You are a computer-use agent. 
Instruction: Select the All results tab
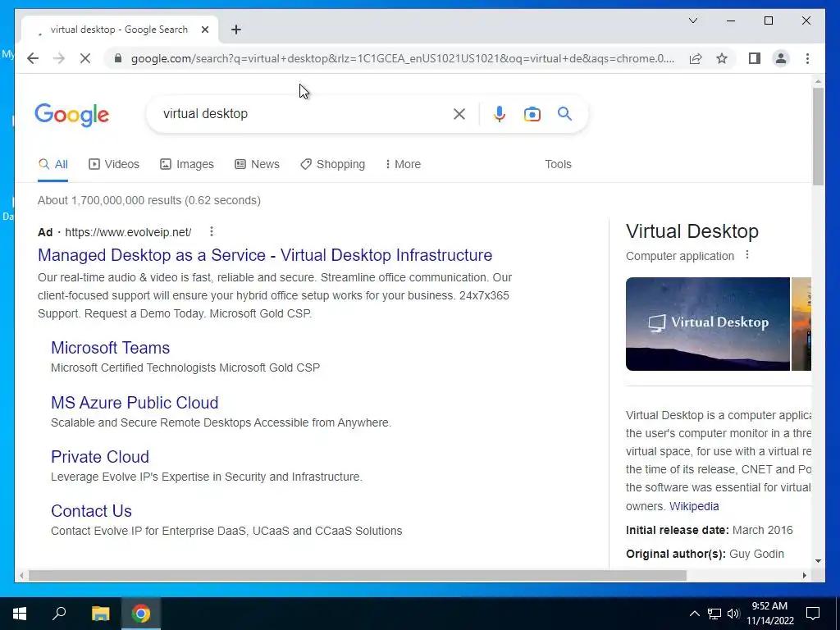point(53,164)
